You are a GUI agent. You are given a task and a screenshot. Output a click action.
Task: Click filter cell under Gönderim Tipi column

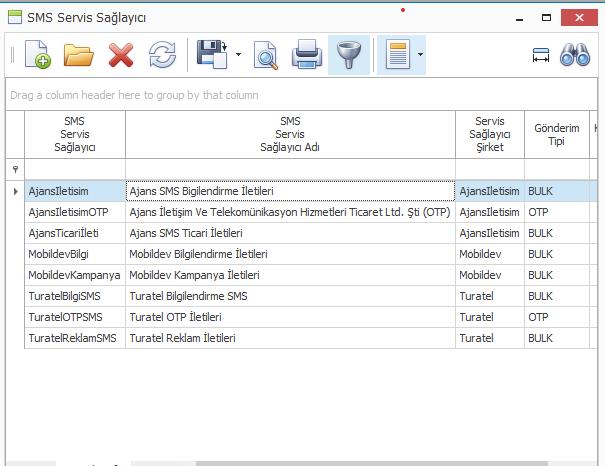[557, 169]
